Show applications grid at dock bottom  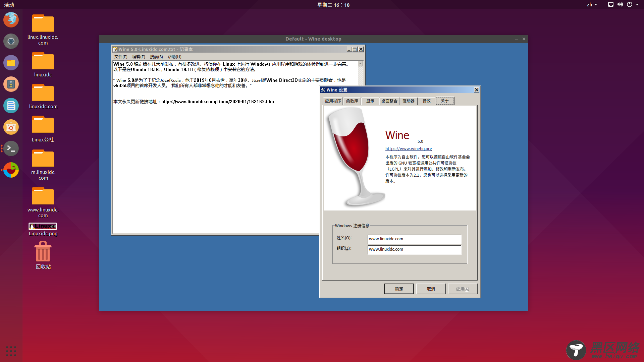tap(11, 351)
